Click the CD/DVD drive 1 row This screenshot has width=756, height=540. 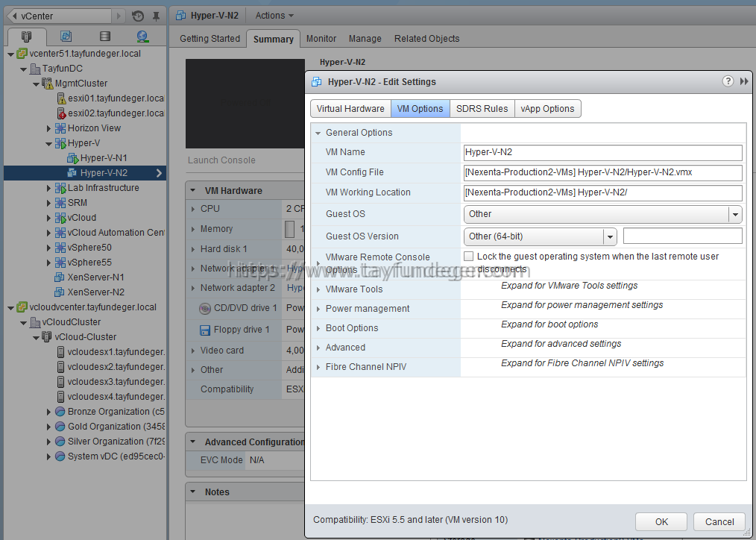[245, 308]
